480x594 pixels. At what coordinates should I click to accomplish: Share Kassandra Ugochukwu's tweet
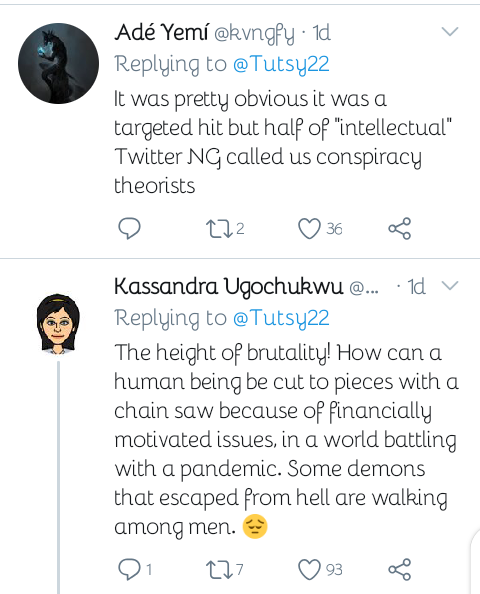(400, 569)
